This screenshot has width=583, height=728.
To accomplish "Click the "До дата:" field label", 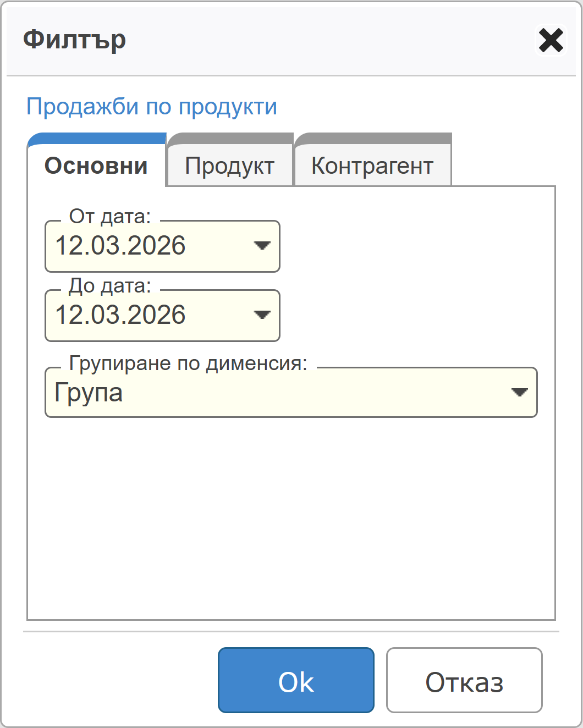I will point(110,286).
